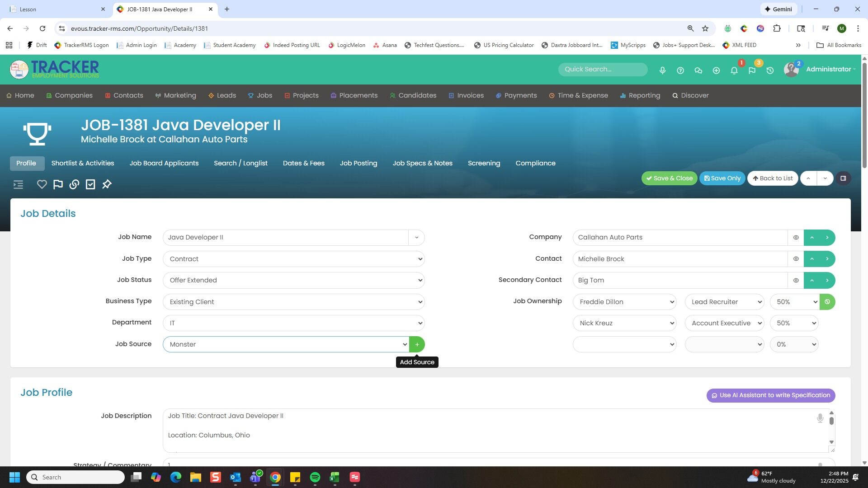This screenshot has height=488, width=868.
Task: Click Save & Close button
Action: (x=669, y=178)
